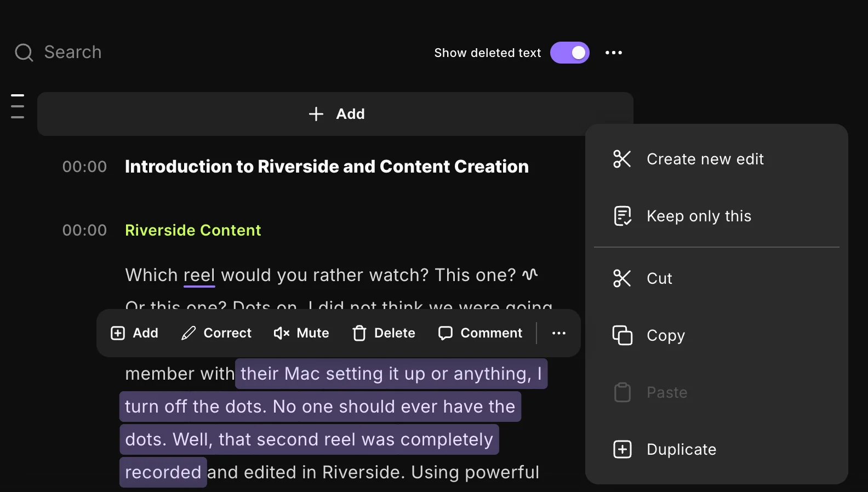Focus the Search input field
868x492 pixels.
[73, 53]
